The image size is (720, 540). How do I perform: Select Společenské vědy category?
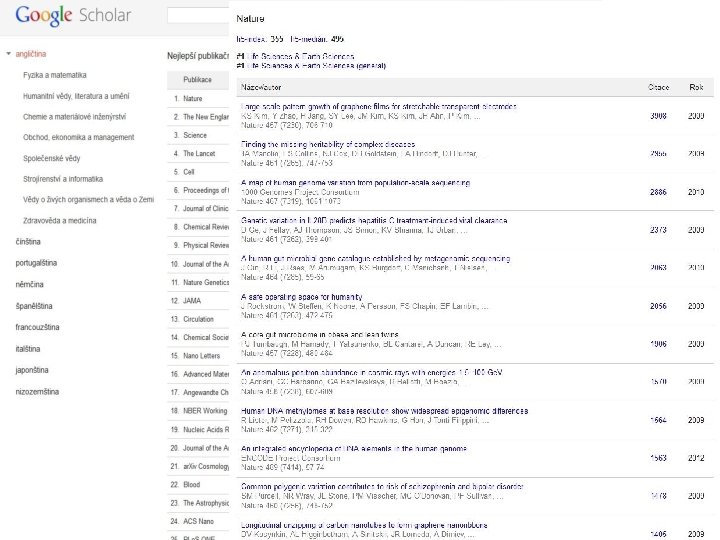(x=51, y=158)
